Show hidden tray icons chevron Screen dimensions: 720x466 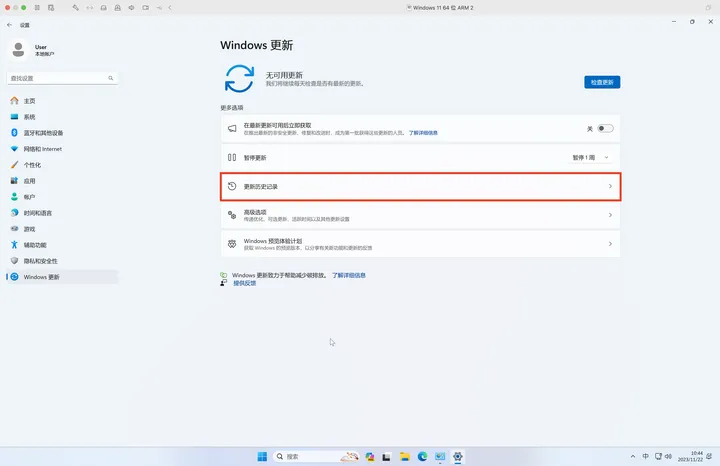pyautogui.click(x=633, y=456)
